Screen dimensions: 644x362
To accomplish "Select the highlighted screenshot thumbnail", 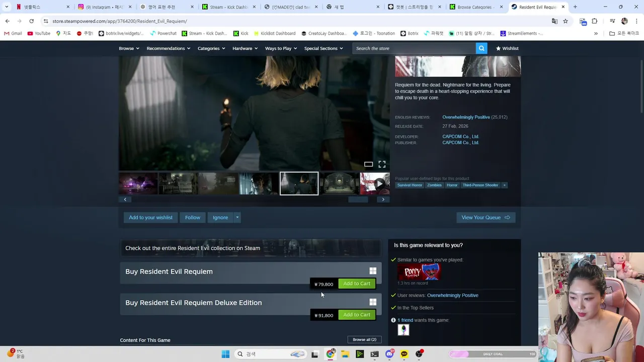I will click(x=299, y=184).
